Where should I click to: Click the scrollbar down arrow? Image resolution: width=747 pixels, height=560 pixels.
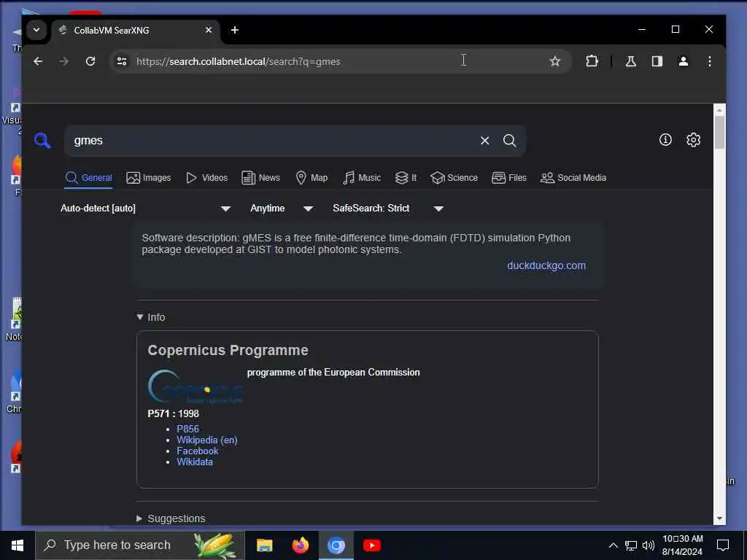pos(719,518)
